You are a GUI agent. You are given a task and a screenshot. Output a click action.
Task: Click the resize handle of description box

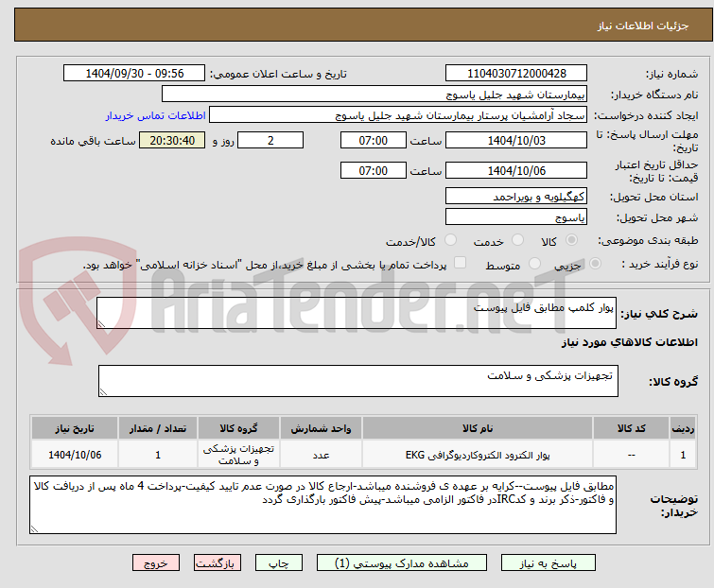click(x=101, y=324)
